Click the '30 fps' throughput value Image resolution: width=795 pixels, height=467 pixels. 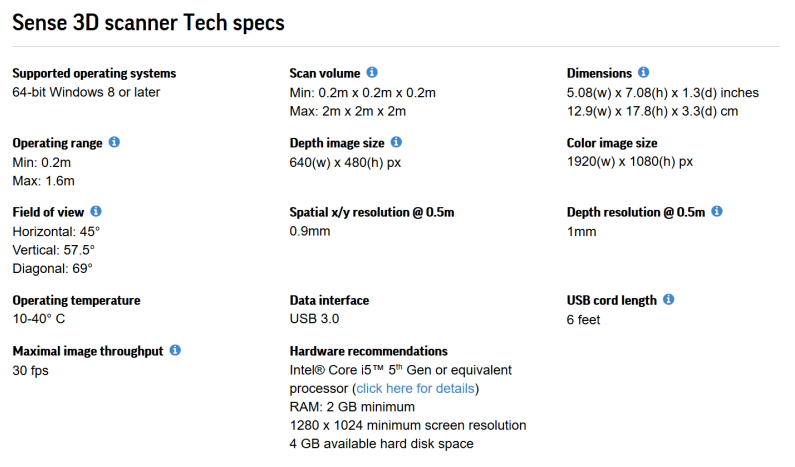click(x=30, y=371)
